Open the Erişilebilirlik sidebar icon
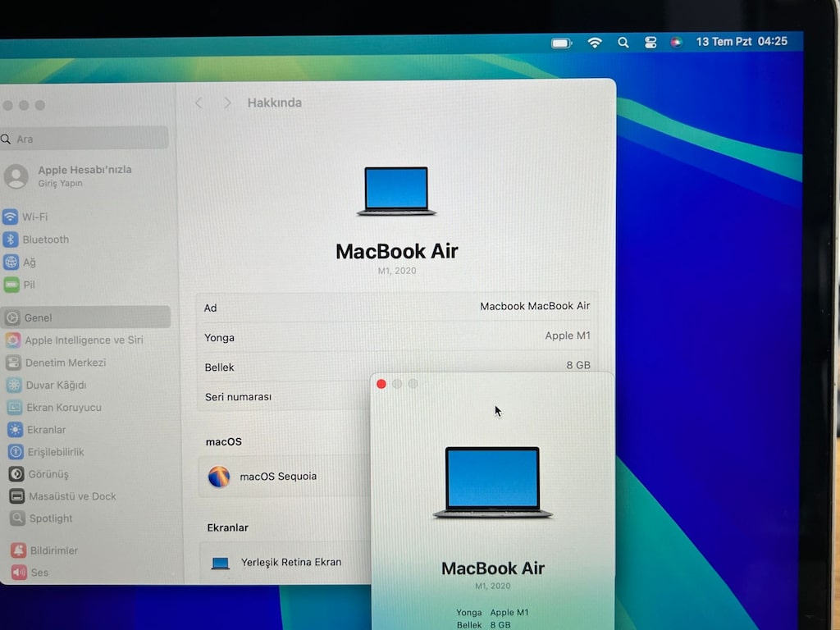Viewport: 840px width, 630px height. [x=16, y=452]
